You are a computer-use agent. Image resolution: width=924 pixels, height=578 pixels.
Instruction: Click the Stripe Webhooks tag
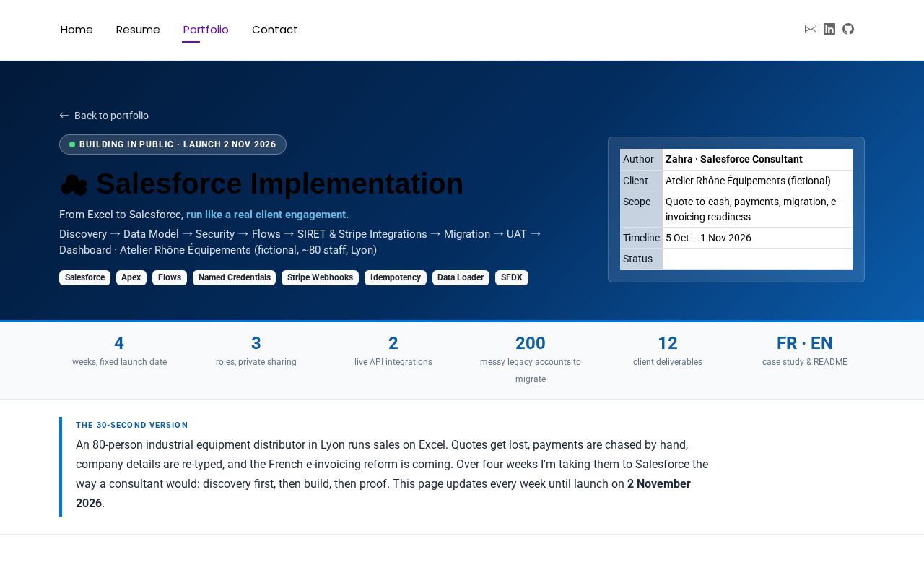(320, 277)
